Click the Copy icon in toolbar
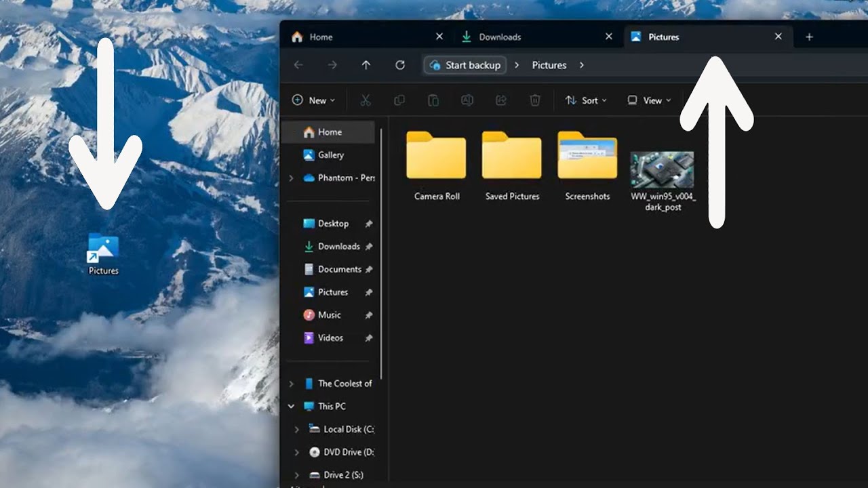The height and width of the screenshot is (488, 868). point(399,100)
